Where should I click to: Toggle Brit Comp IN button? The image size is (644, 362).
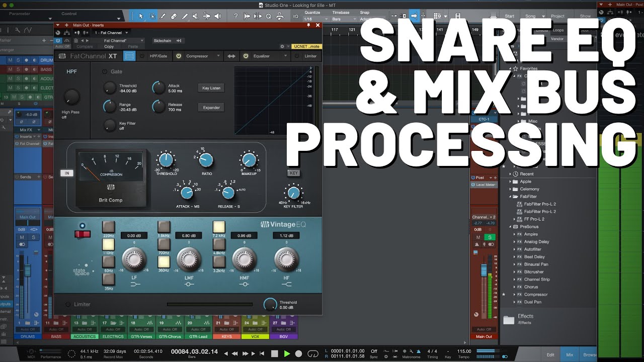pos(66,173)
